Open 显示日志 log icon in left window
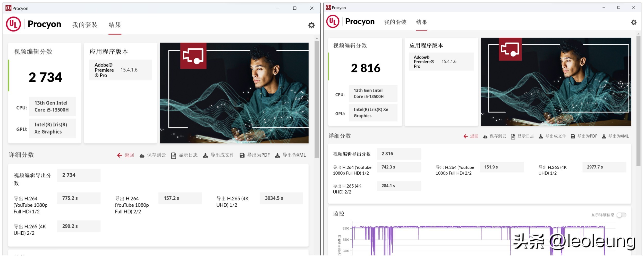Screen dimensions: 644x258 (x=174, y=155)
